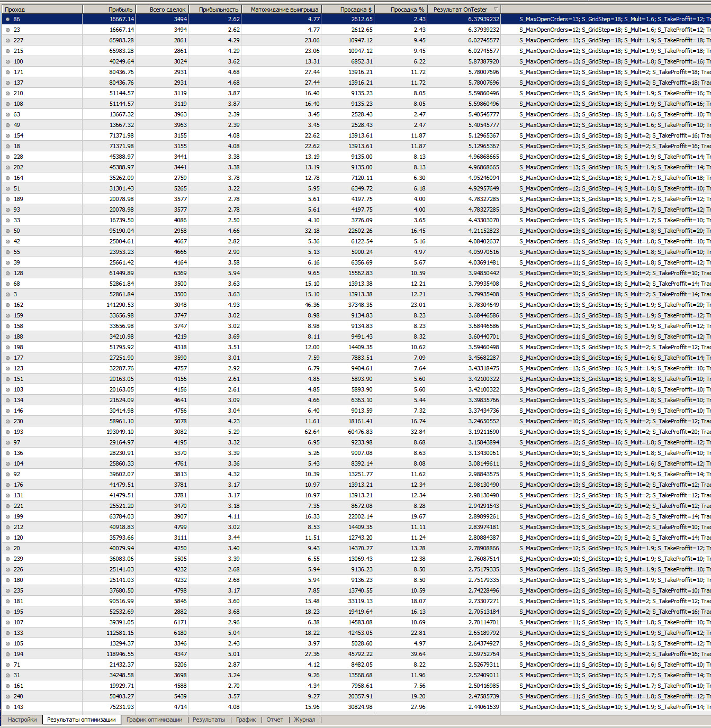Viewport: 711px width, 728px height.
Task: Sort by Просадка $ column header
Action: click(348, 10)
